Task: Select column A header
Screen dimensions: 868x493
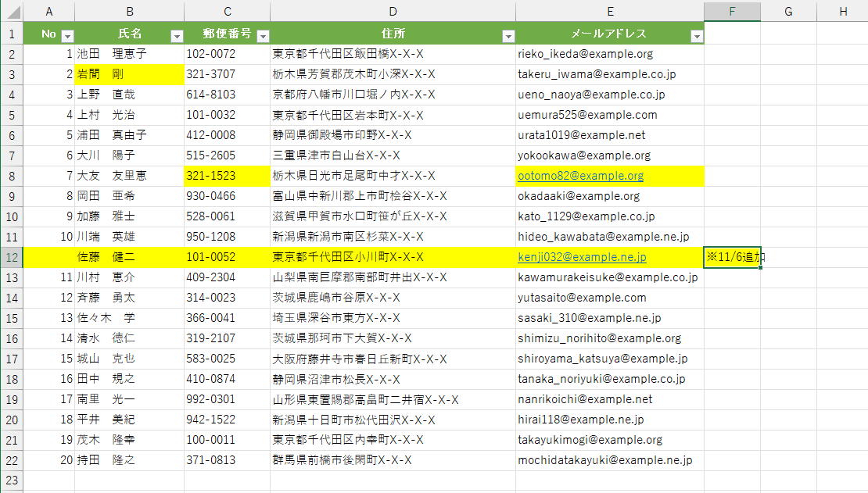Action: pyautogui.click(x=49, y=11)
